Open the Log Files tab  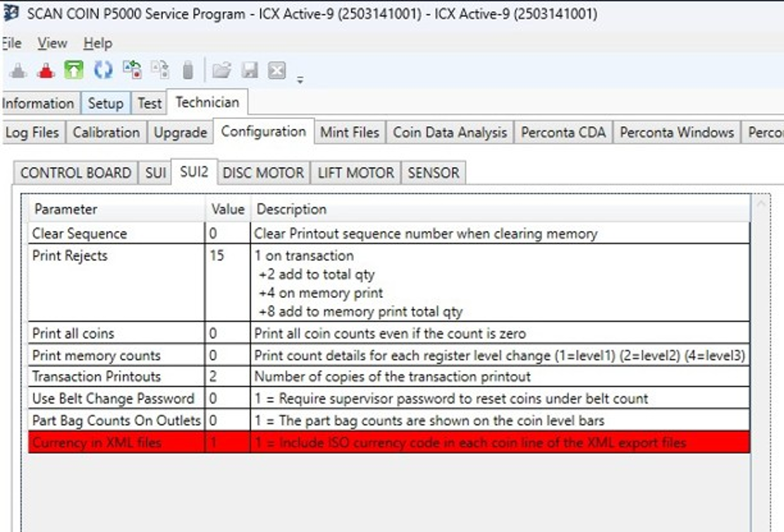click(32, 132)
